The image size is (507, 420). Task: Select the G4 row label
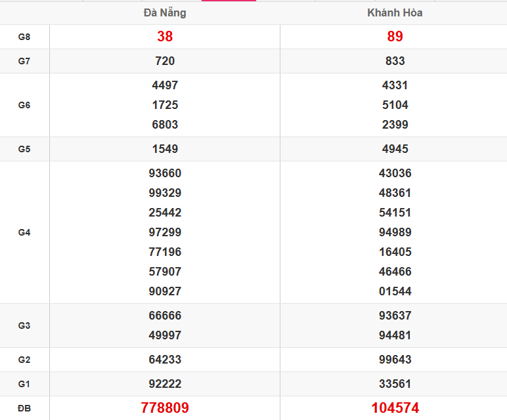click(24, 232)
